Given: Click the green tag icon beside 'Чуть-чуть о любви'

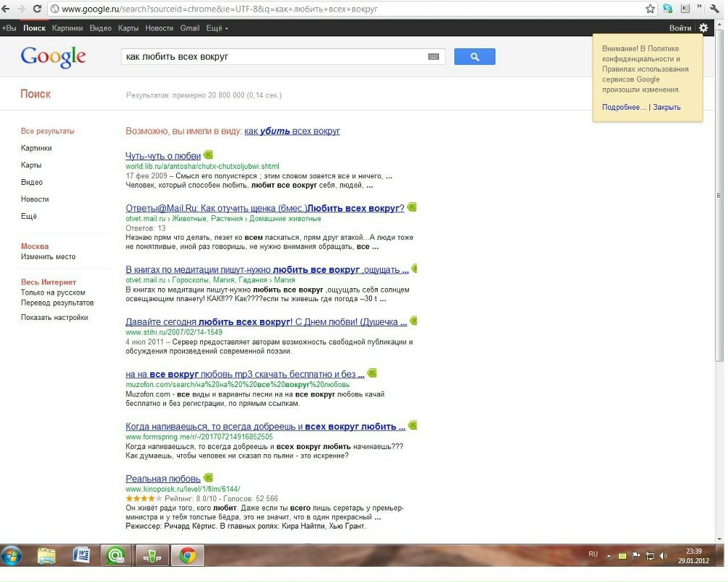Looking at the screenshot, I should 208,155.
